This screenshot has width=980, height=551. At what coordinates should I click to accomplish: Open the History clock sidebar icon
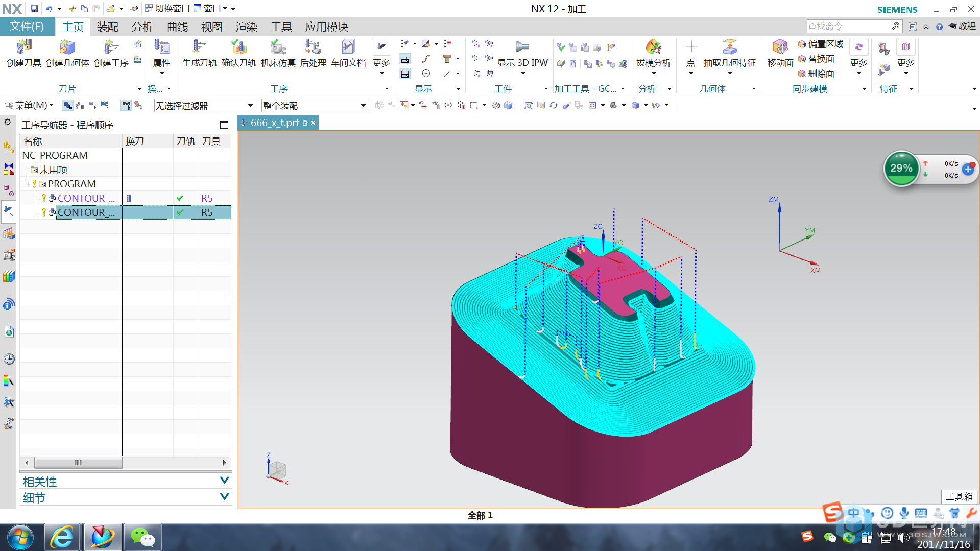pyautogui.click(x=9, y=359)
